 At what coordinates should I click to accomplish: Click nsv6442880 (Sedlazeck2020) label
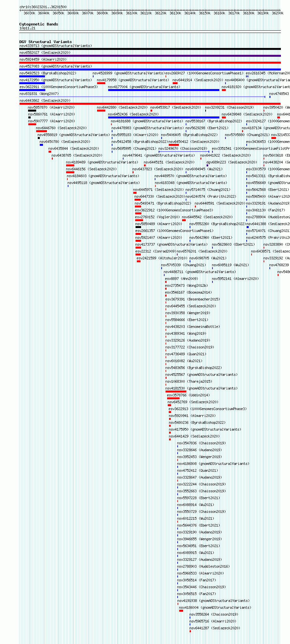122,107
